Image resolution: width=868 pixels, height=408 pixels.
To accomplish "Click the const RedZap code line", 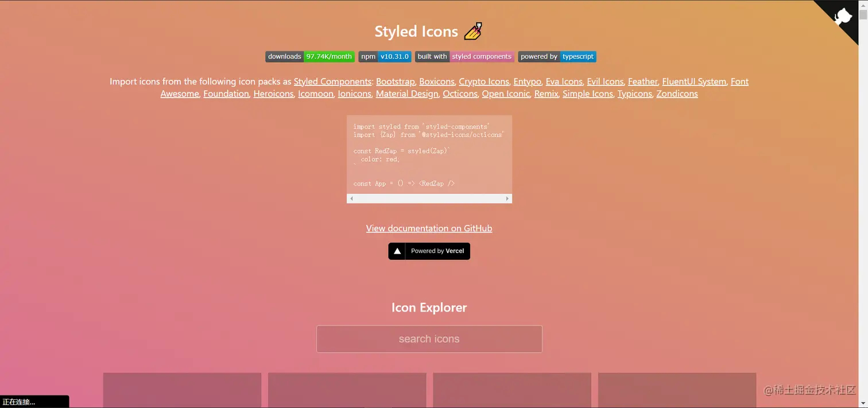I will pyautogui.click(x=402, y=151).
